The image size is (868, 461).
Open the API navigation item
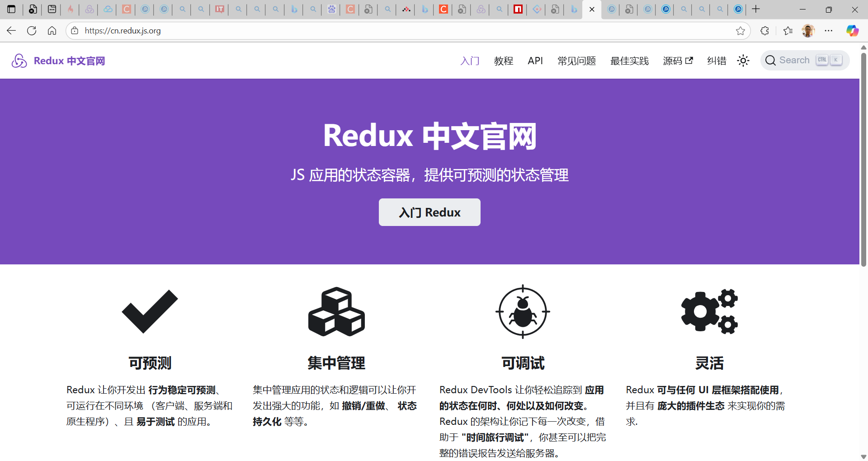click(535, 61)
